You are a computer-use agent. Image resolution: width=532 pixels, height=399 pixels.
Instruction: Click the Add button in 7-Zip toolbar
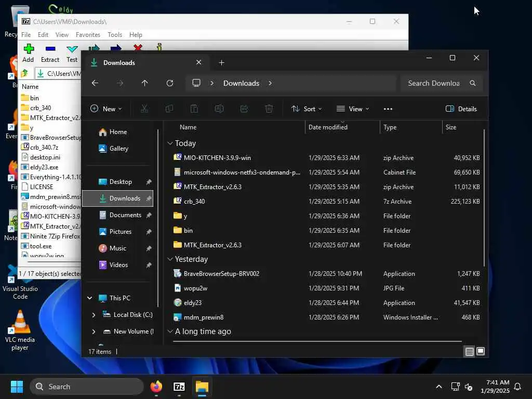pyautogui.click(x=28, y=54)
